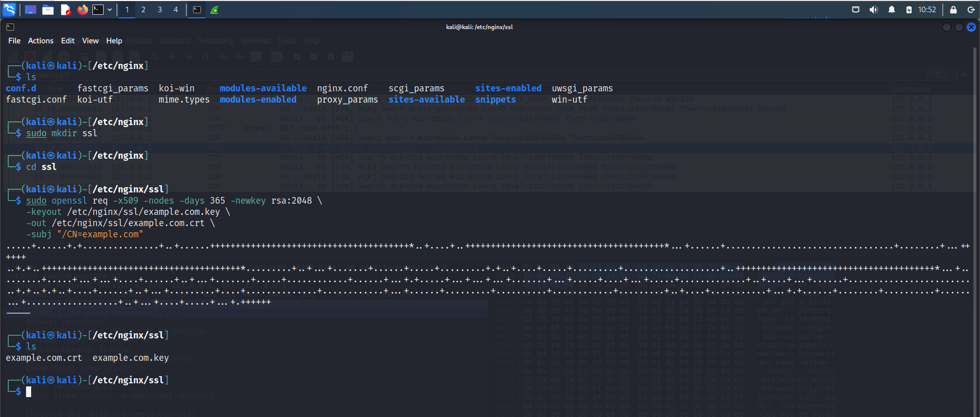
Task: Open the notifications bell icon
Action: (x=892, y=10)
